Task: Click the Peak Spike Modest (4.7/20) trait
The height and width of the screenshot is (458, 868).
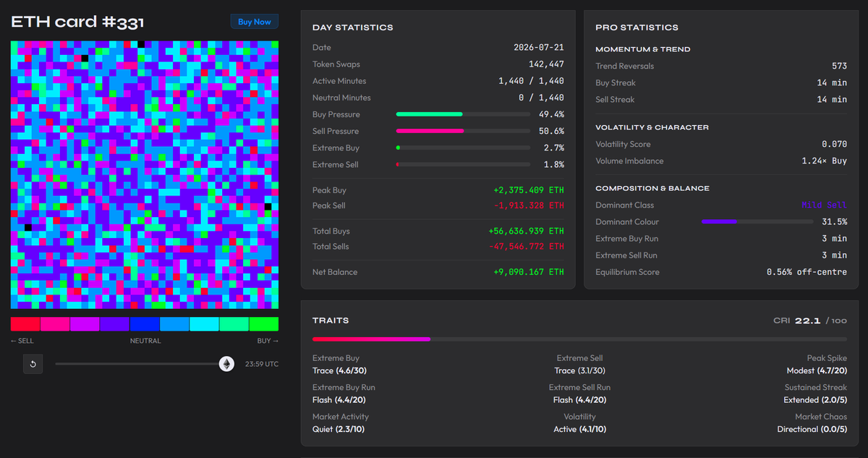Action: 815,364
